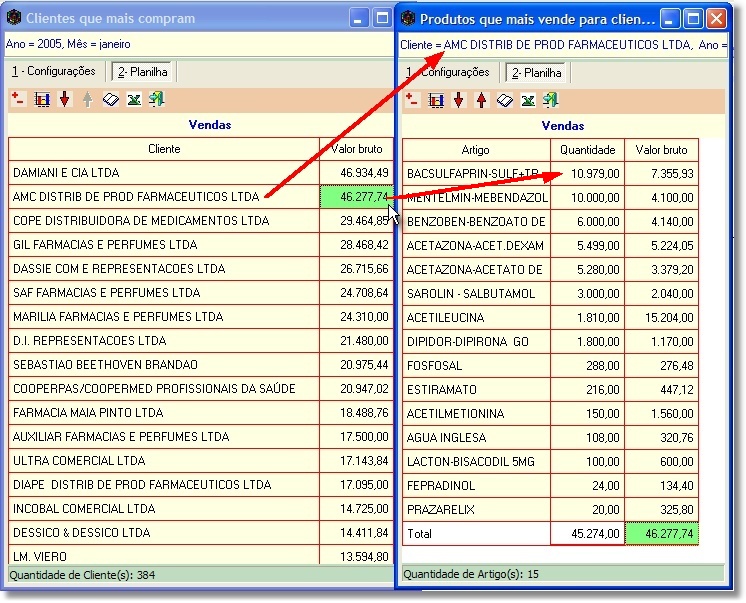Select COPE DISTRIBUIDORA DE MEDICAMENTOS LTDA row
Screen dimensions: 746x603
point(164,221)
